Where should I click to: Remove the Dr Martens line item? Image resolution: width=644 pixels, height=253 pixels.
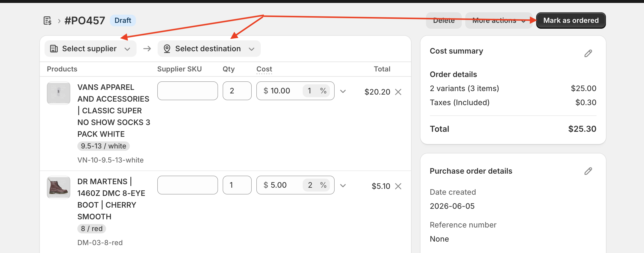click(x=398, y=186)
